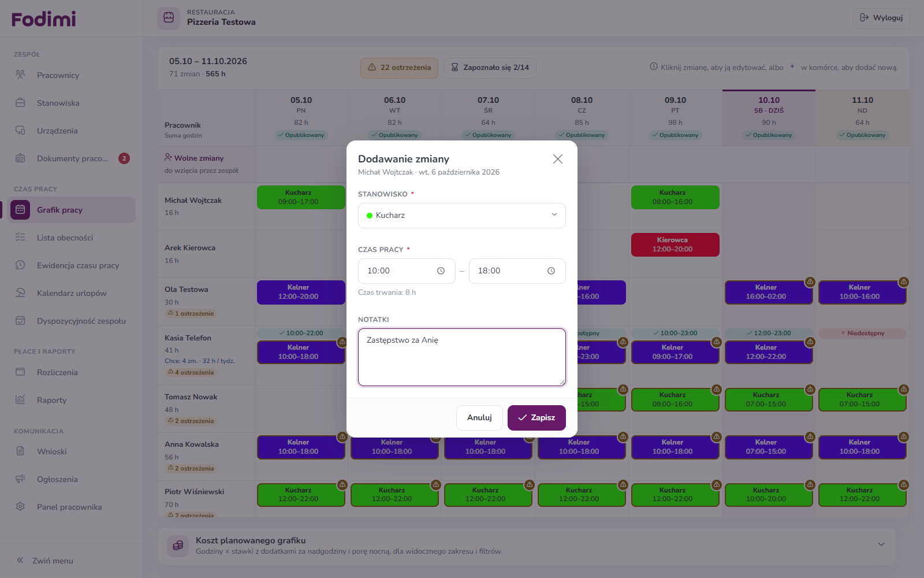Click the Wnioski document icon
Viewport: 924px width, 578px height.
tap(20, 451)
